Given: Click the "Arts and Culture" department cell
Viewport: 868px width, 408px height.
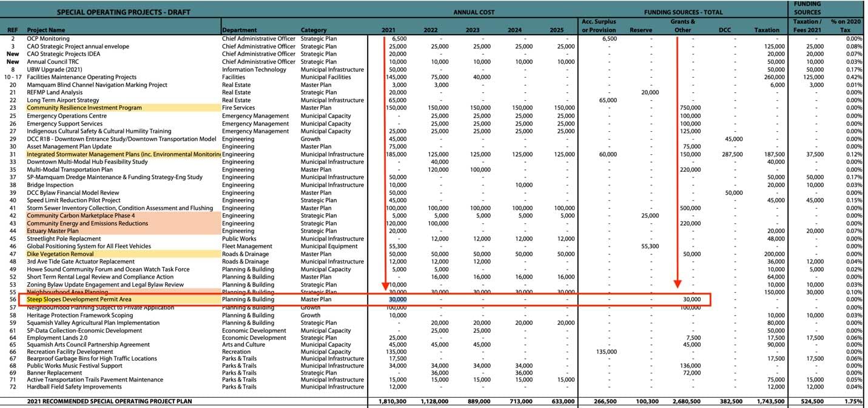Looking at the screenshot, I should 243,345.
